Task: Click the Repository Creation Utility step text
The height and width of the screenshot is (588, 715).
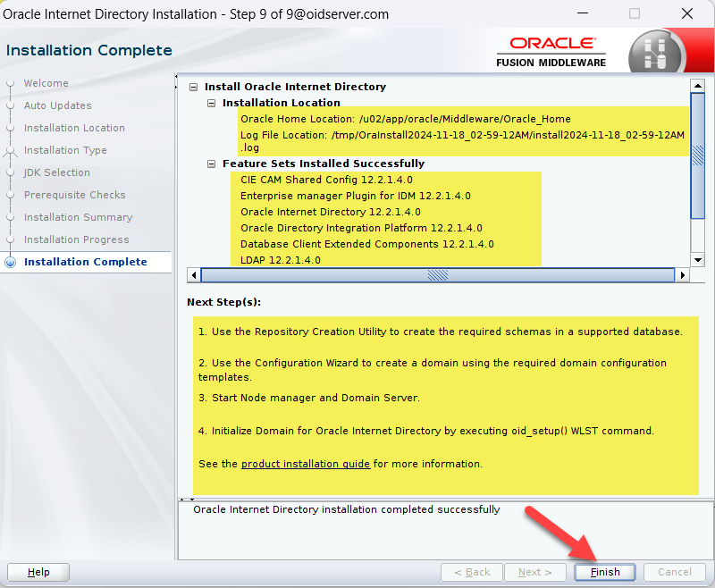Action: click(x=441, y=332)
